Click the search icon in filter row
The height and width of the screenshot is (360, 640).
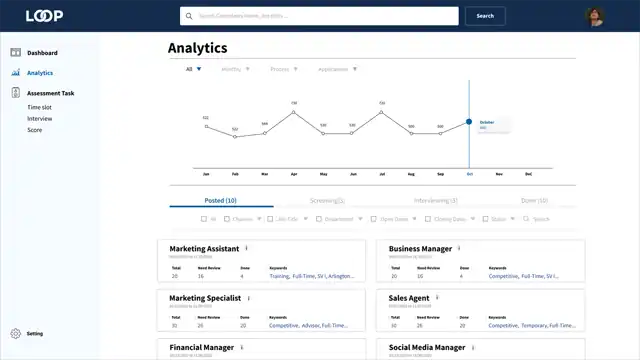pyautogui.click(x=526, y=219)
